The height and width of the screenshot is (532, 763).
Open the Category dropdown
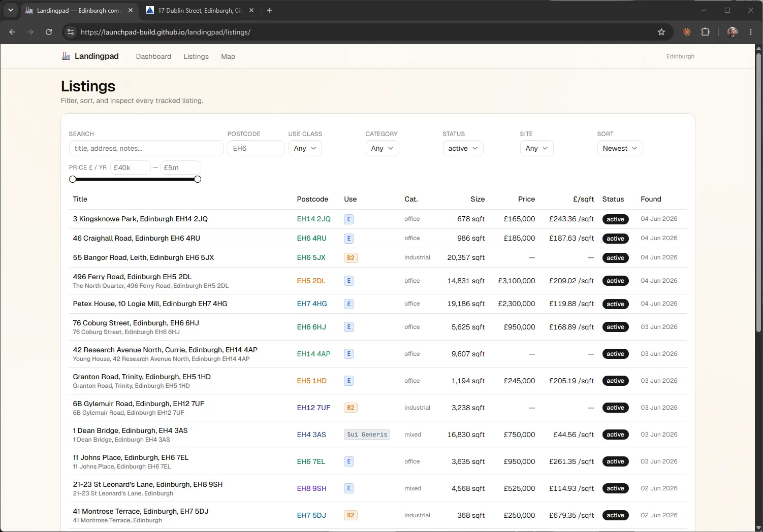[382, 148]
